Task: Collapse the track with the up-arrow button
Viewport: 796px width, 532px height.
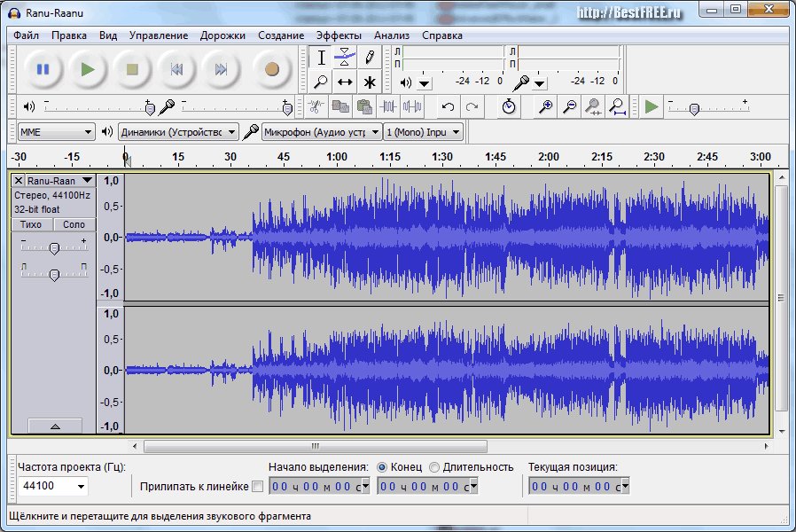Action: click(x=55, y=426)
